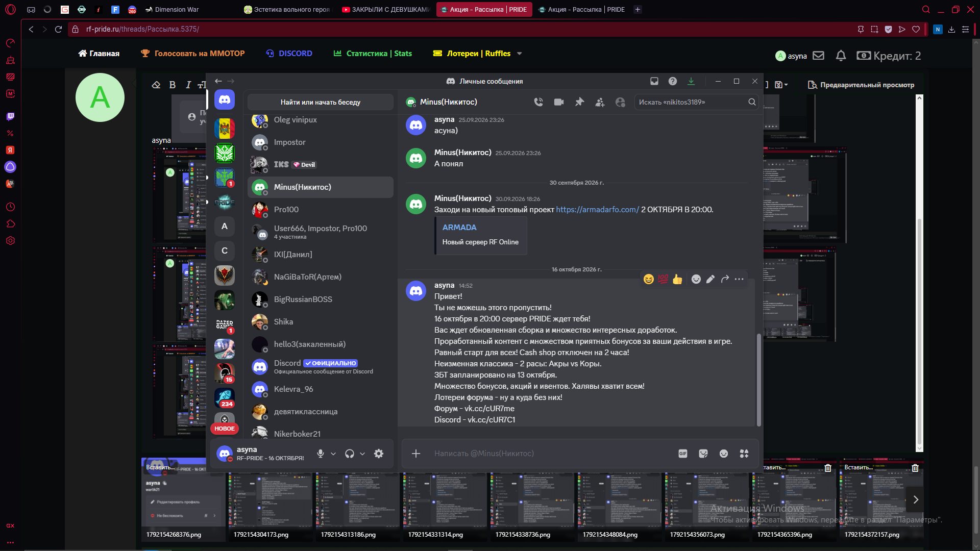Deafen audio with headphones icon
This screenshot has height=551, width=980.
coord(350,454)
